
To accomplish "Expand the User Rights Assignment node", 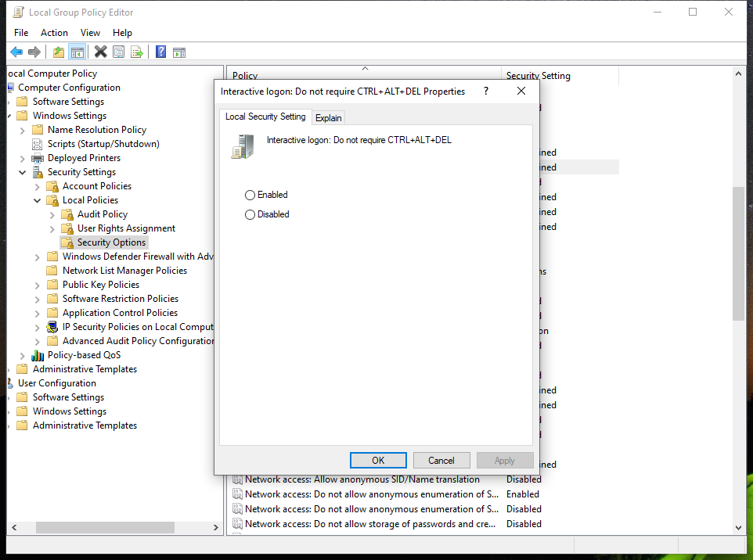I will coord(52,229).
